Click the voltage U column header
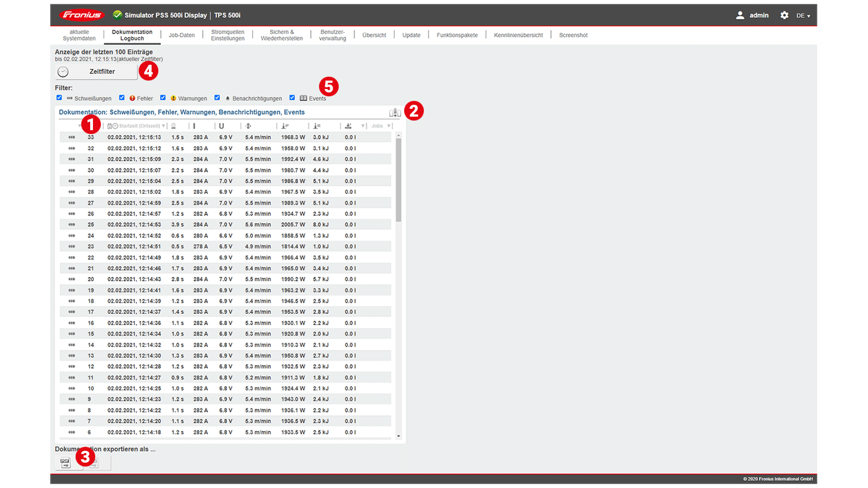868x488 pixels. pos(222,126)
